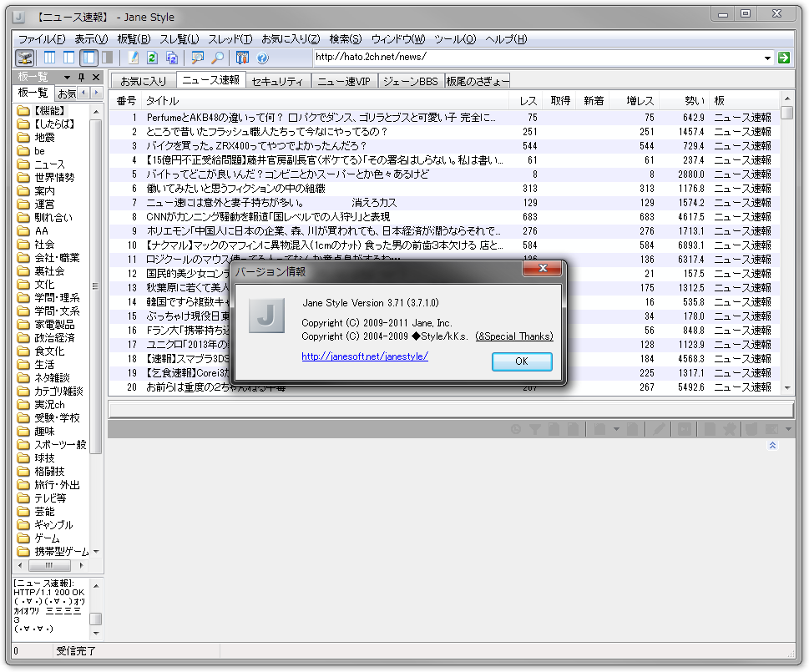The height and width of the screenshot is (672, 809).
Task: Switch to the 板尾のさぎょー tab
Action: pyautogui.click(x=478, y=82)
